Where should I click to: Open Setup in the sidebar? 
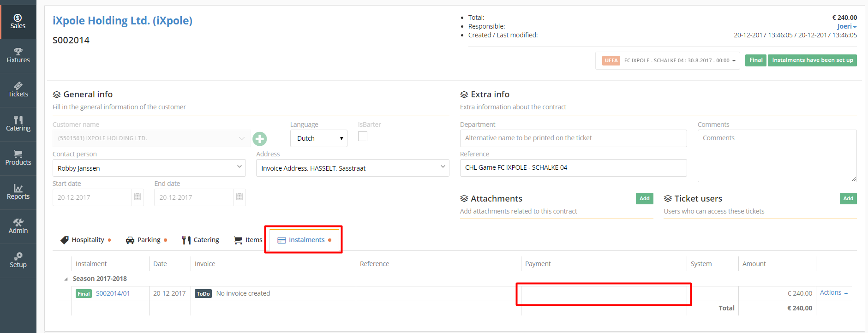tap(18, 261)
